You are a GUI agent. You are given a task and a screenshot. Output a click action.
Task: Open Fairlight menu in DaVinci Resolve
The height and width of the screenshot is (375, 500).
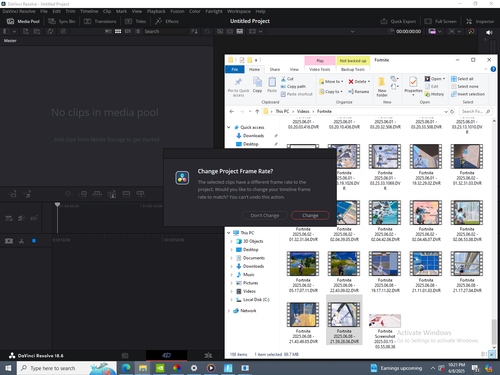coord(214,11)
